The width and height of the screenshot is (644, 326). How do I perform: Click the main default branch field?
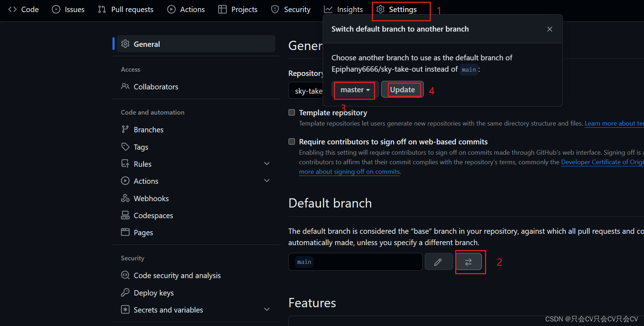[355, 262]
